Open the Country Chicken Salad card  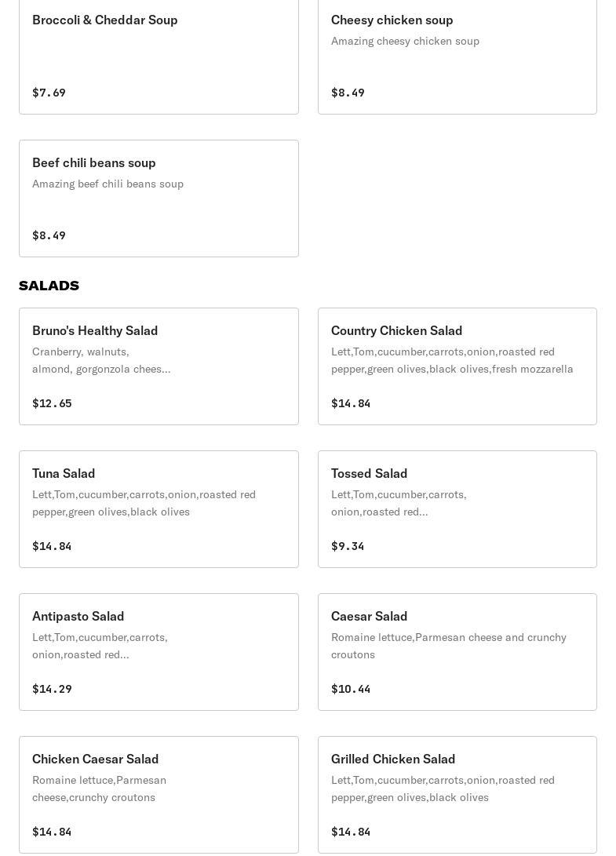point(457,366)
